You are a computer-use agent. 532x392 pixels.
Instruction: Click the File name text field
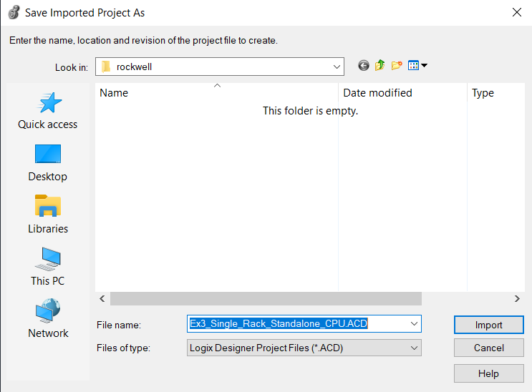(x=297, y=324)
